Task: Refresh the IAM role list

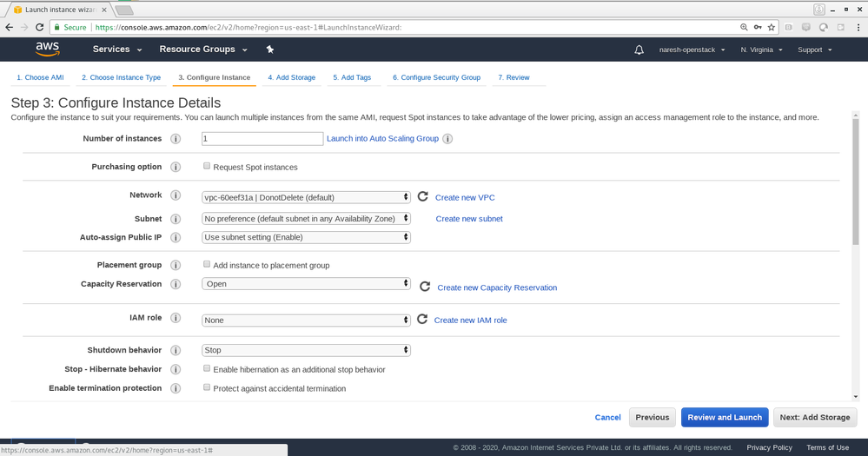Action: click(422, 320)
